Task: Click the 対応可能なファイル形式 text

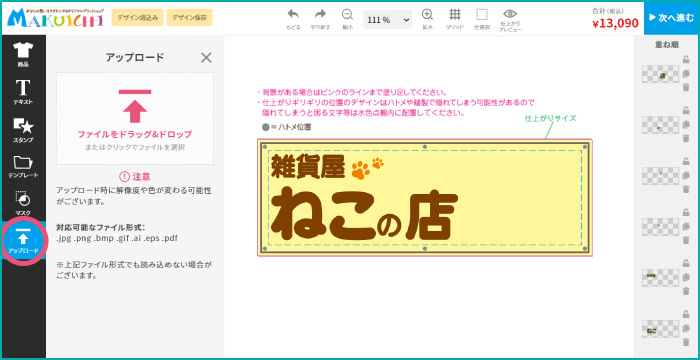Action: (x=100, y=227)
